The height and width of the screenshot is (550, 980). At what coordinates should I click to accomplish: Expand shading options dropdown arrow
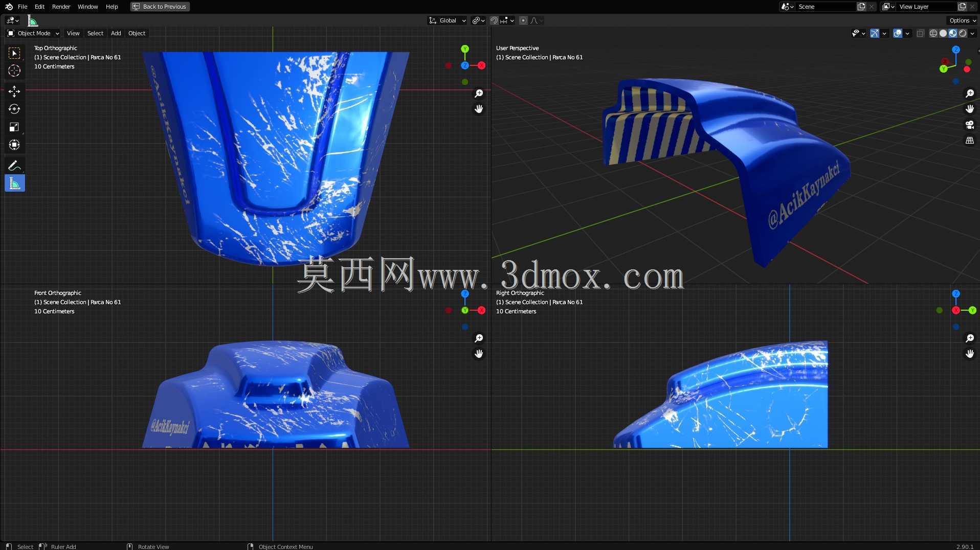(x=972, y=33)
